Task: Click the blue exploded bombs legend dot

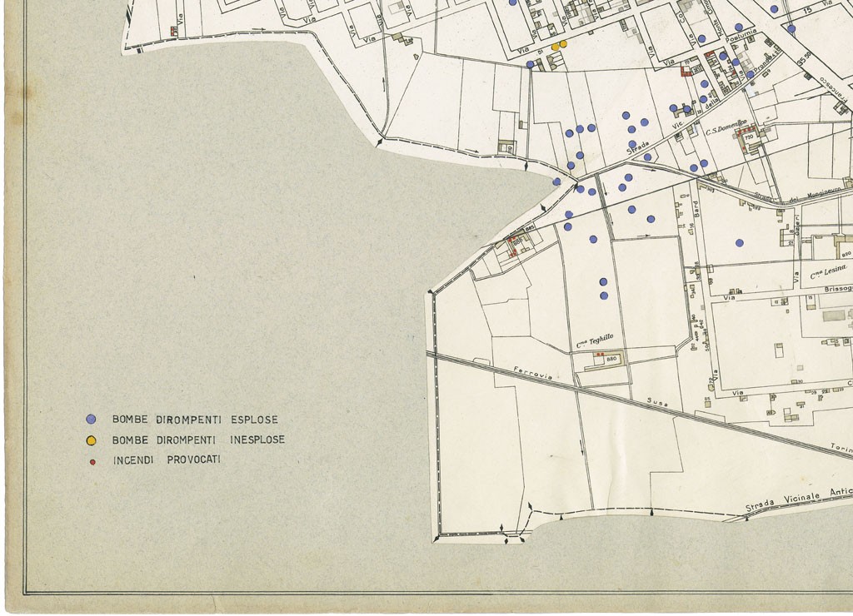Action: pos(92,420)
